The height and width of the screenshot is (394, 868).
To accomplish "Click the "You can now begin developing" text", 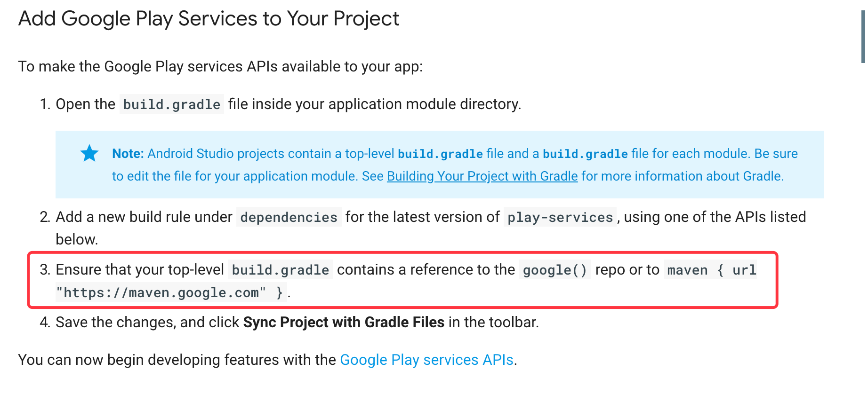I will 177,360.
